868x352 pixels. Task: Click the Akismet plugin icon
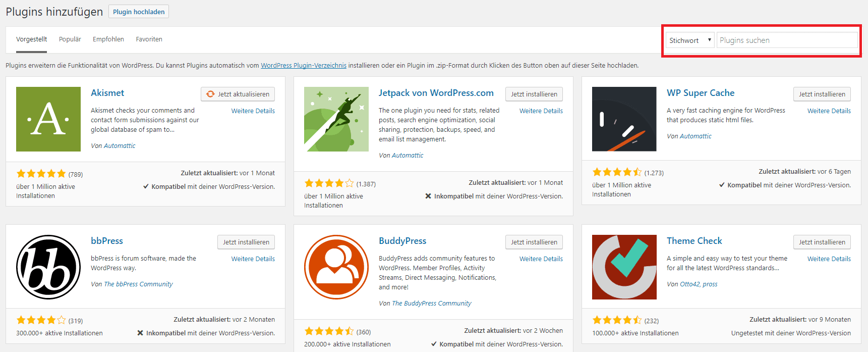point(48,119)
